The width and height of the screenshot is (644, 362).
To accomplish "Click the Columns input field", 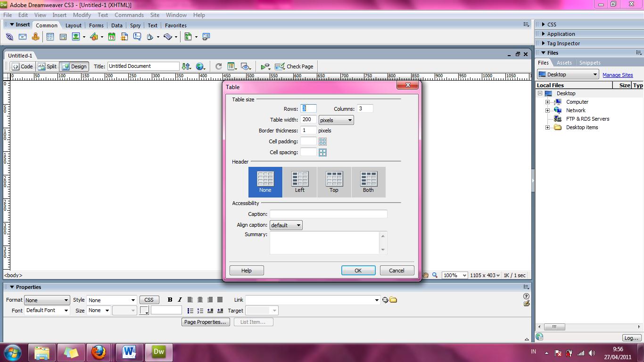I will point(365,108).
